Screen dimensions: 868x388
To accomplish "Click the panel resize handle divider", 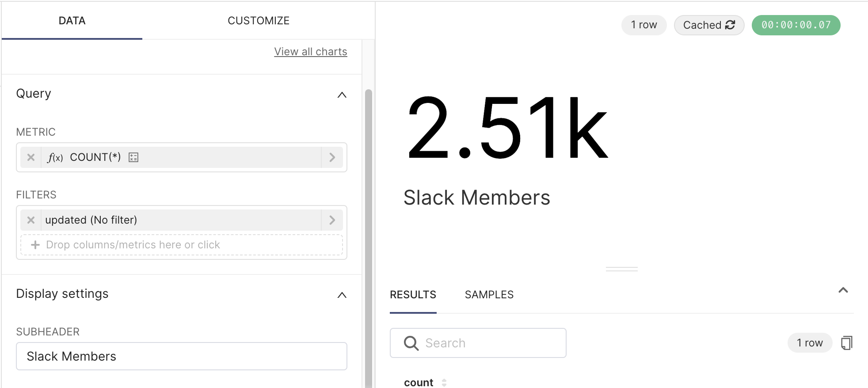I will [621, 269].
